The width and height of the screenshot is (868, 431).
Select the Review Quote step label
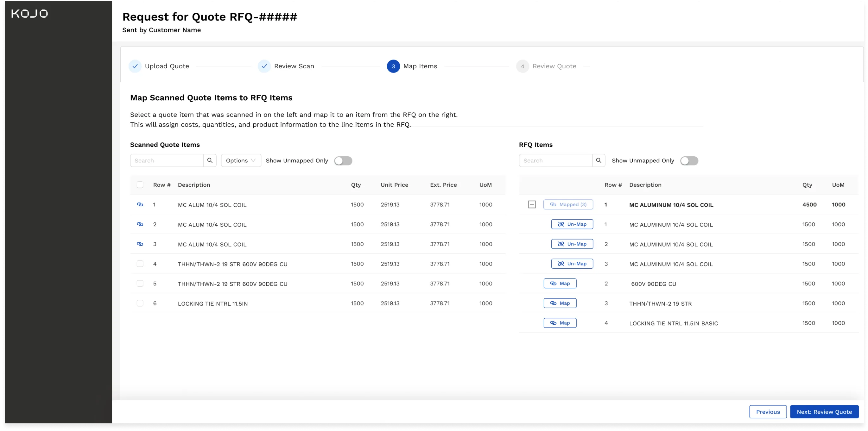coord(554,66)
